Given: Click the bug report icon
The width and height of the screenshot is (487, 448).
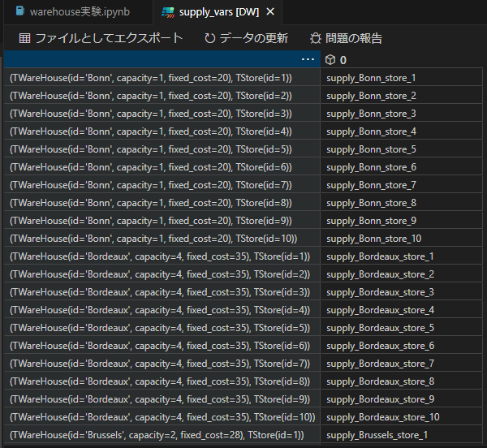Looking at the screenshot, I should [x=315, y=38].
